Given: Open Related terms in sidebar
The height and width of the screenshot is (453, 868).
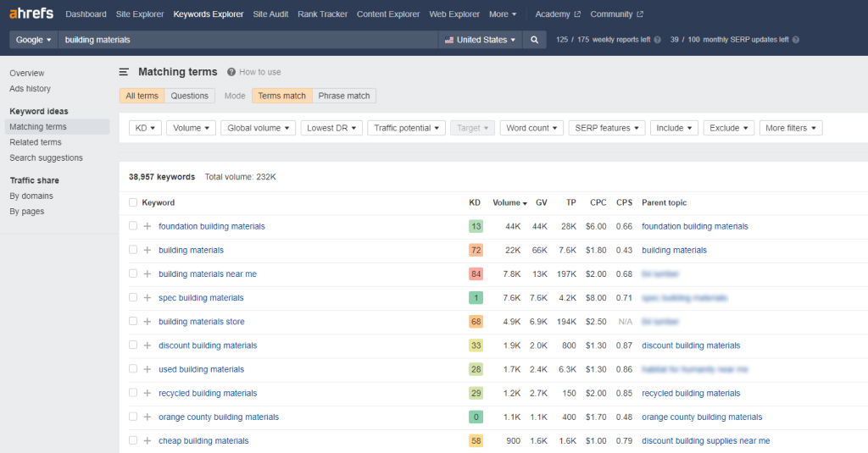Looking at the screenshot, I should point(36,142).
